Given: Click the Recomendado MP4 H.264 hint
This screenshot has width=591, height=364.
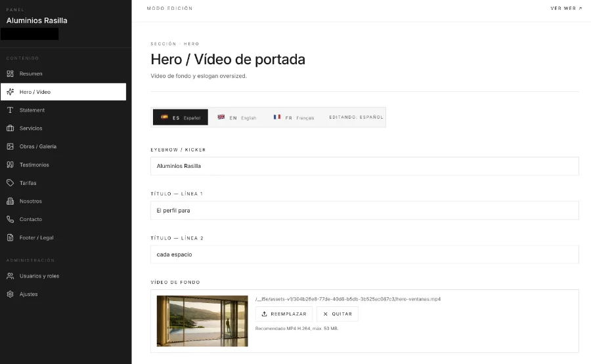Looking at the screenshot, I should click(x=297, y=329).
